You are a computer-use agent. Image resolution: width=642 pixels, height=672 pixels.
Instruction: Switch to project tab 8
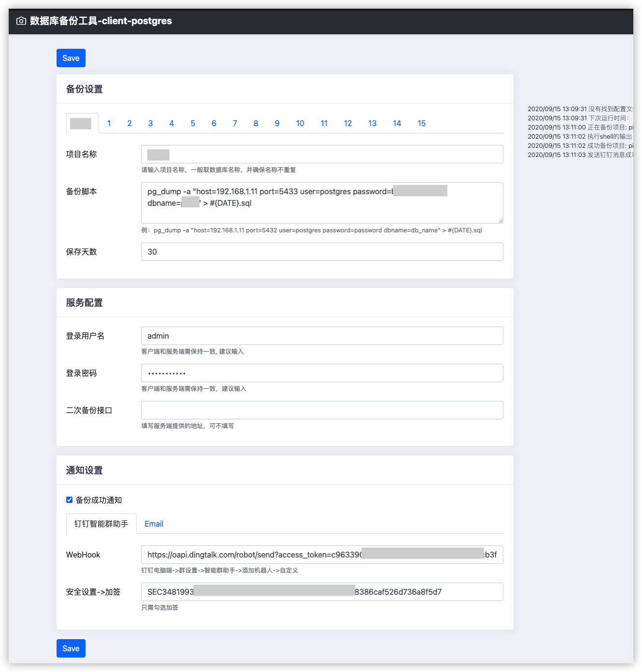pyautogui.click(x=256, y=123)
